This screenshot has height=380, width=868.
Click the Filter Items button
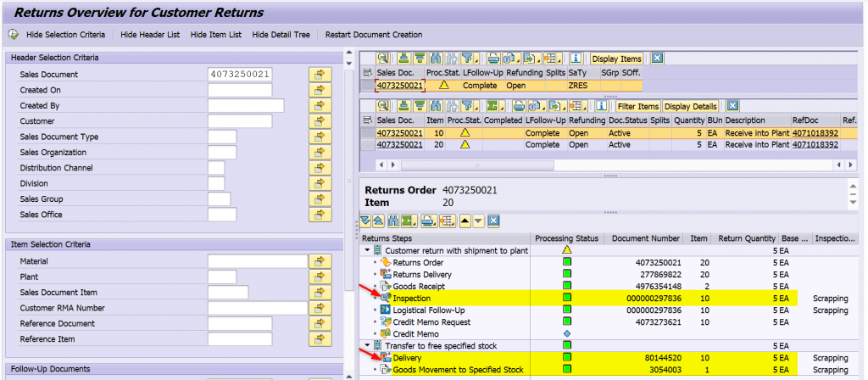[x=637, y=106]
